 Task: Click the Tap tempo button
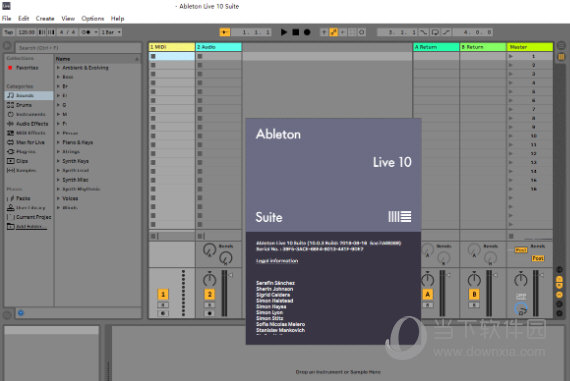point(9,32)
